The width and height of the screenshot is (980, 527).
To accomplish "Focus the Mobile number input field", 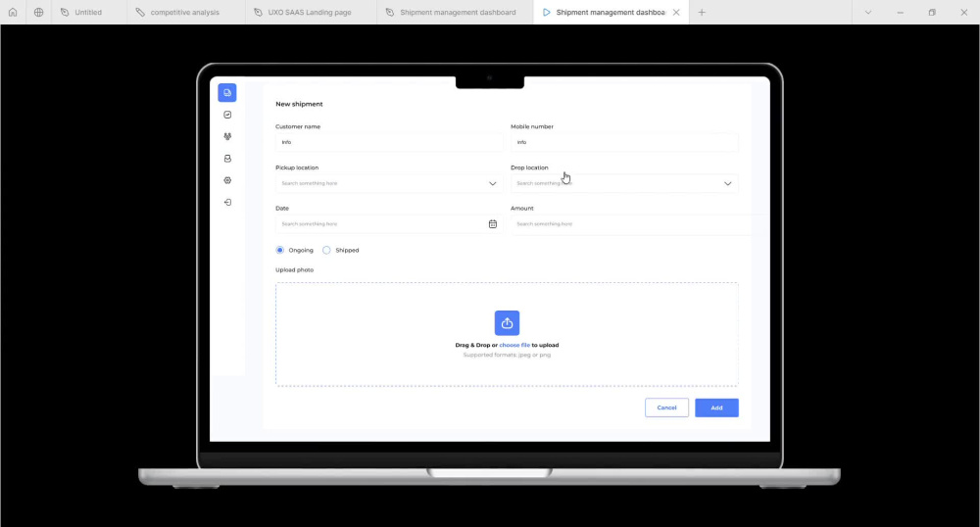I will [x=624, y=142].
